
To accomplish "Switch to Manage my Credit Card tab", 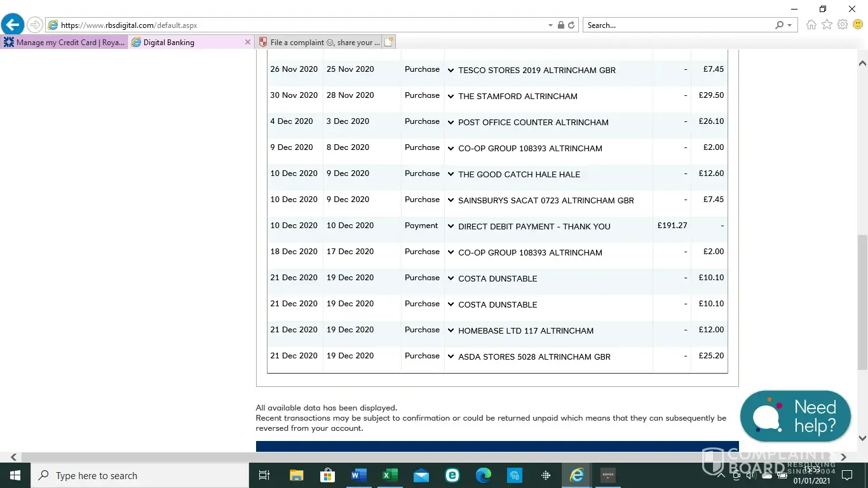I will [64, 43].
